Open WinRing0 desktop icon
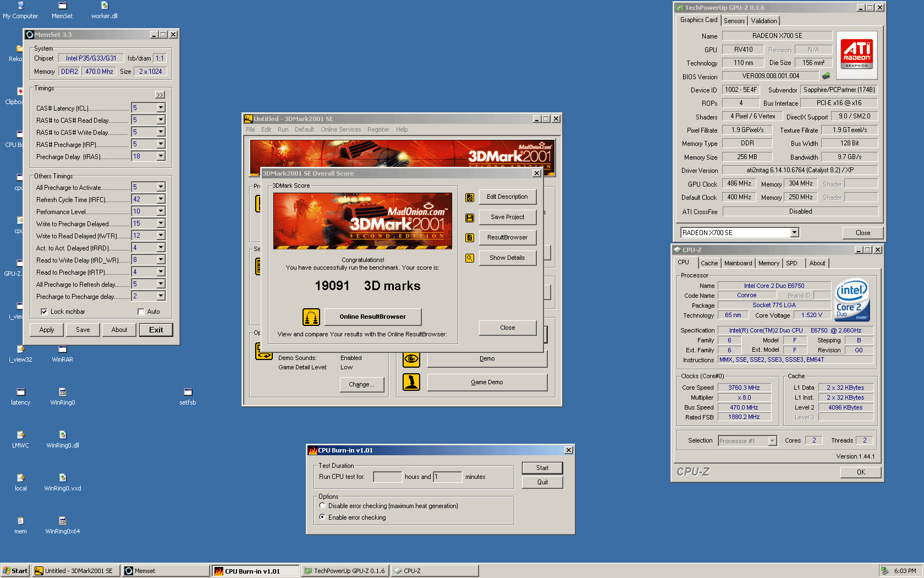Image resolution: width=924 pixels, height=578 pixels. 63,396
